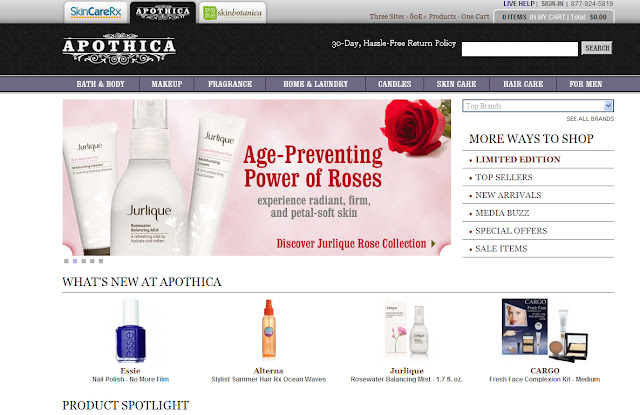640x415 pixels.
Task: Open the SkinCareRx site tab
Action: pyautogui.click(x=96, y=12)
